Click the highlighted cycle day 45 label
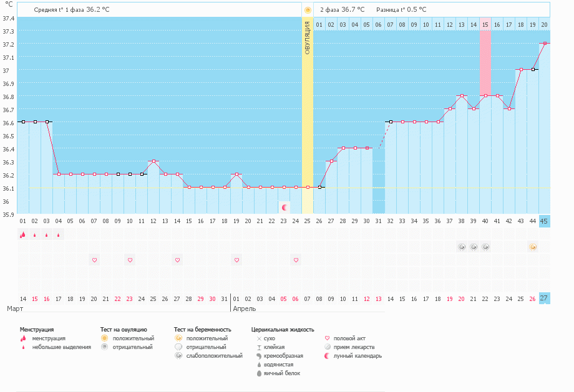 tap(544, 221)
